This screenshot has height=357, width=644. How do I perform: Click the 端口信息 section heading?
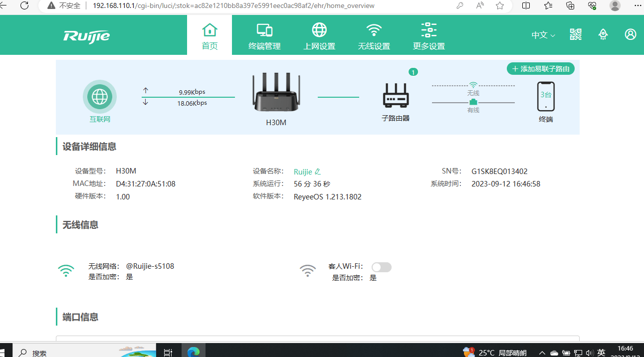coord(80,317)
